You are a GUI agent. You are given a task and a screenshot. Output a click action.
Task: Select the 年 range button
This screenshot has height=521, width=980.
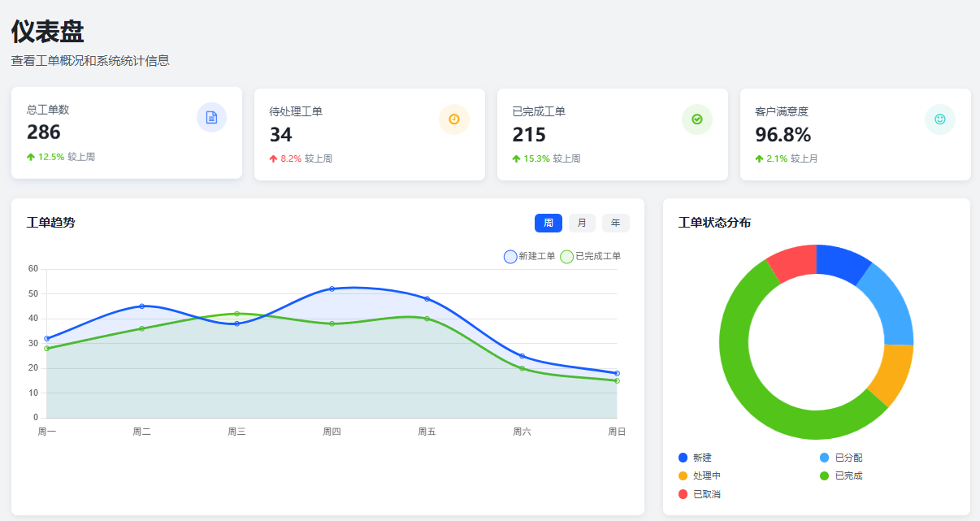615,223
